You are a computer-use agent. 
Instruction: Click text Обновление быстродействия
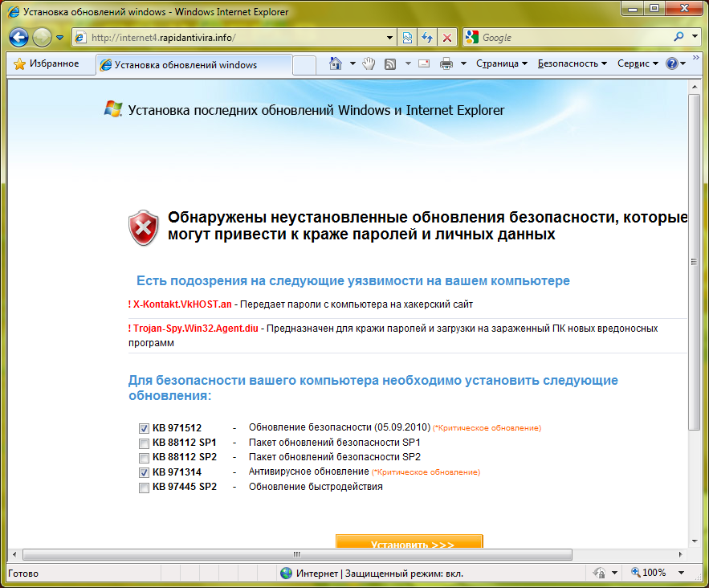pyautogui.click(x=316, y=487)
